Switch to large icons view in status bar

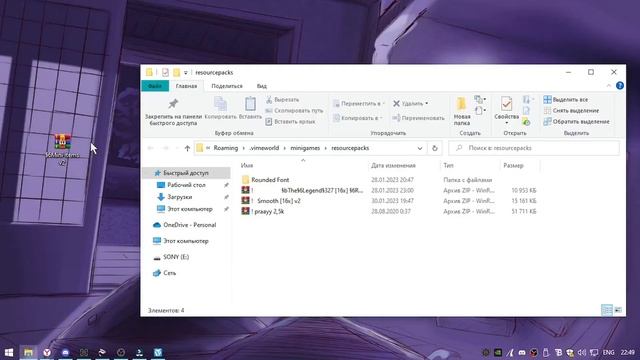[x=618, y=310]
